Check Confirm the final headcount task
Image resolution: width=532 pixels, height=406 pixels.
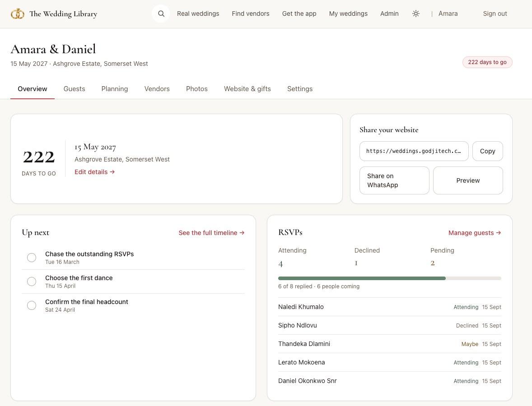pos(32,305)
